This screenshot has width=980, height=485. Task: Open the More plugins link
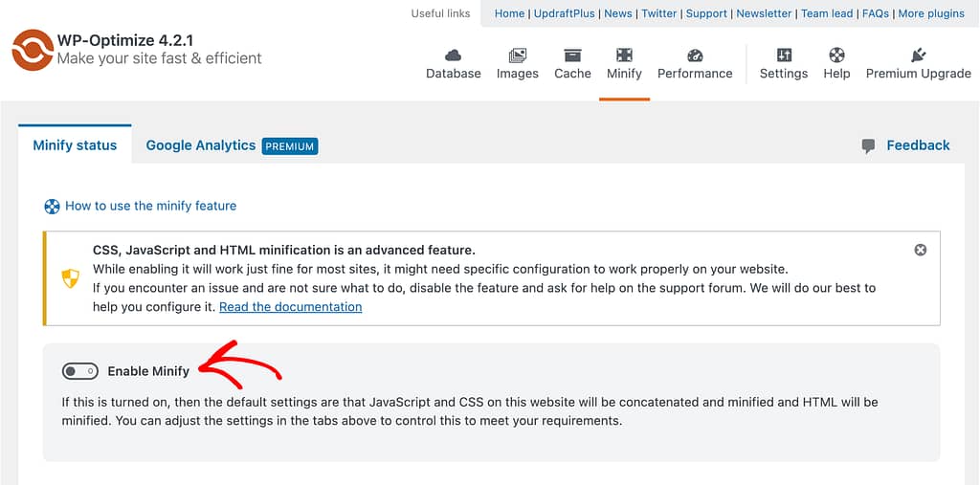[931, 13]
